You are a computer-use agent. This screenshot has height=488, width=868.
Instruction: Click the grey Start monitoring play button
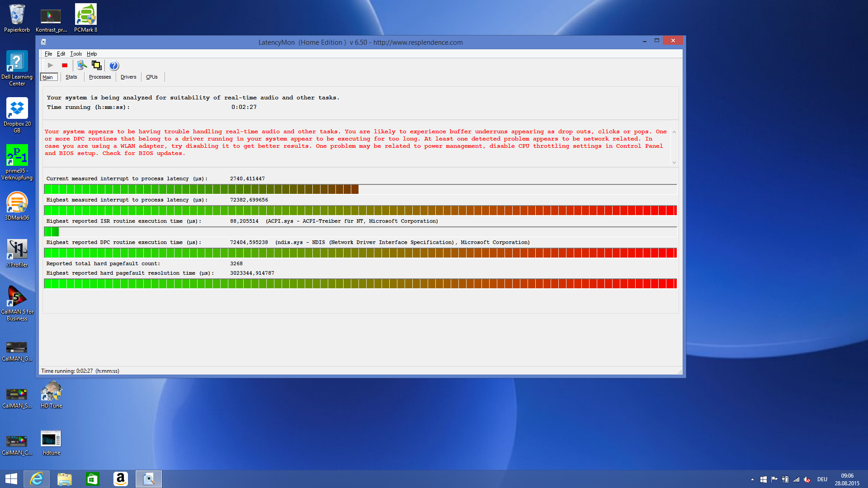[x=50, y=66]
